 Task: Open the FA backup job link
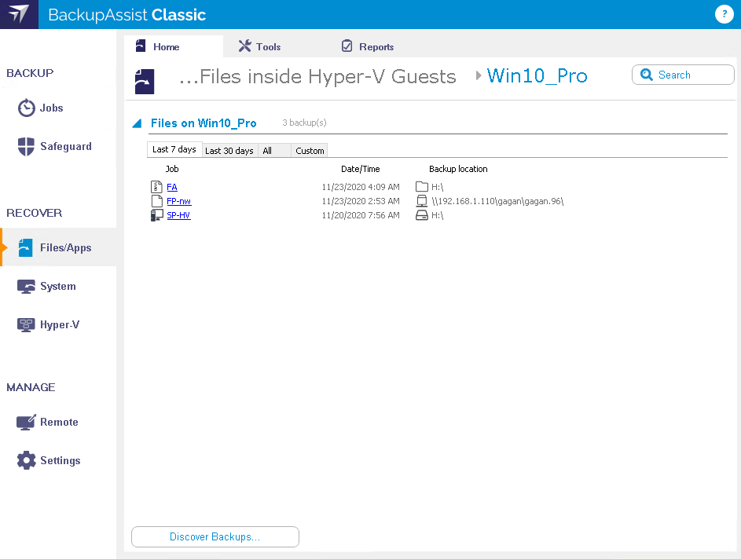pyautogui.click(x=172, y=187)
